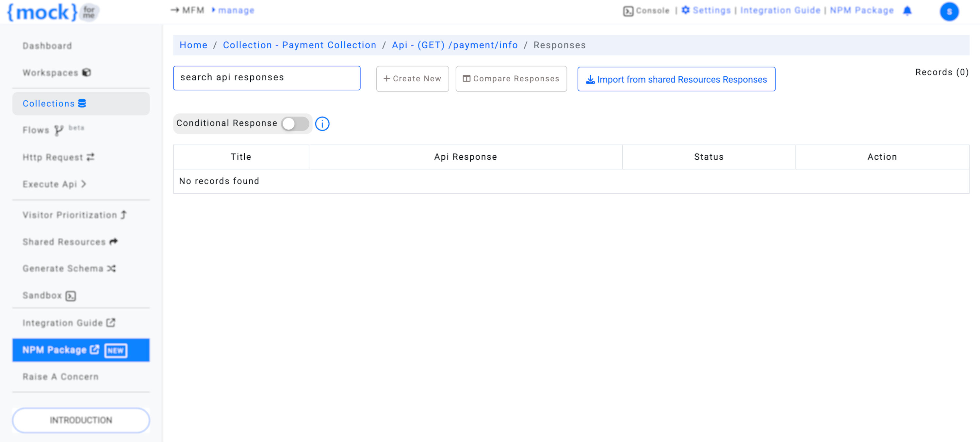
Task: Go to Home breadcrumb link
Action: click(194, 45)
